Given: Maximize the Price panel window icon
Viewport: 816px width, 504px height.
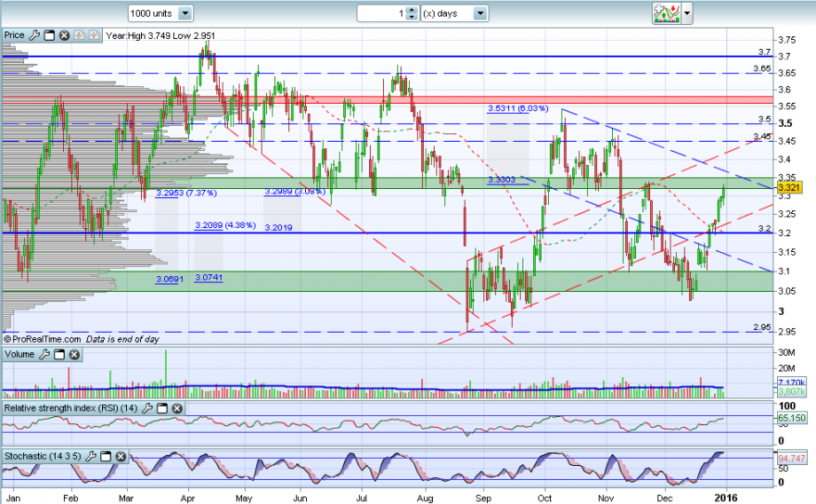Looking at the screenshot, I should 49,35.
